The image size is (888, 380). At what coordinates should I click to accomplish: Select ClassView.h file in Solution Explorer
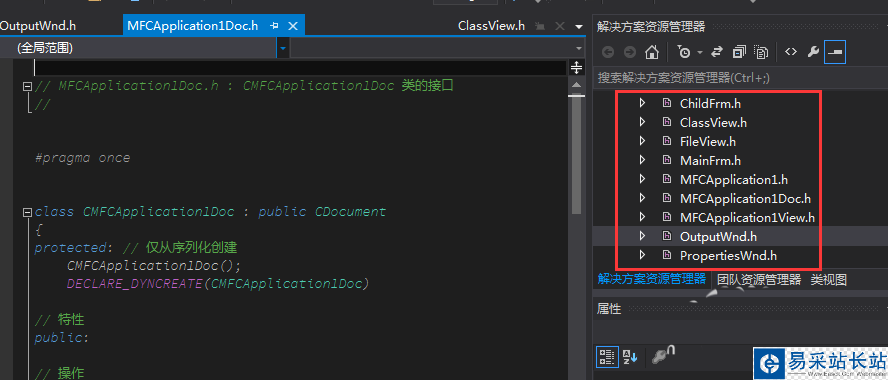(713, 122)
